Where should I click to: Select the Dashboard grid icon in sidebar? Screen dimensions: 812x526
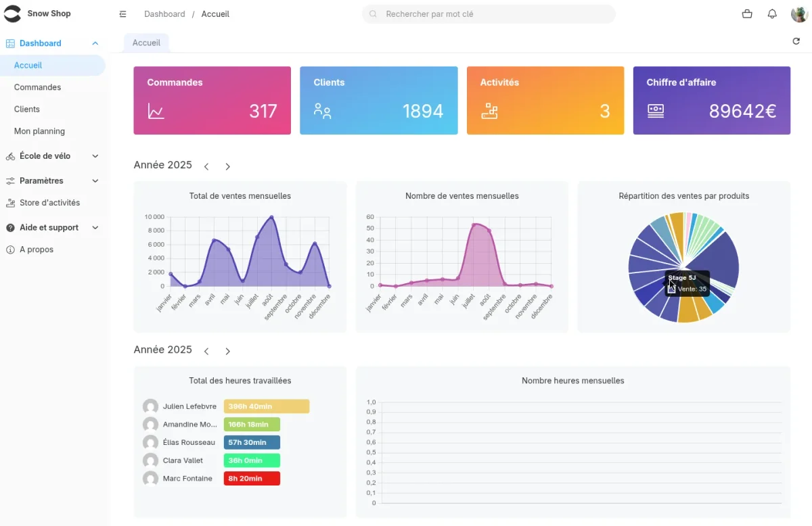point(9,43)
